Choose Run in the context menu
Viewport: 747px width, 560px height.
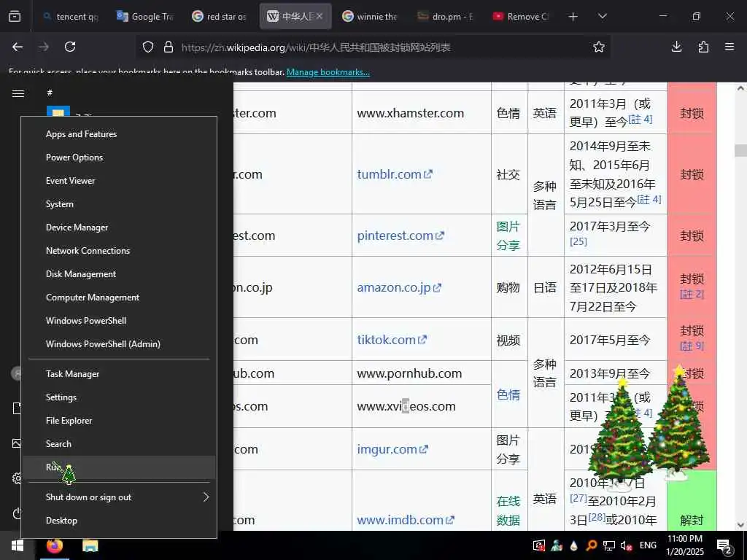119,467
